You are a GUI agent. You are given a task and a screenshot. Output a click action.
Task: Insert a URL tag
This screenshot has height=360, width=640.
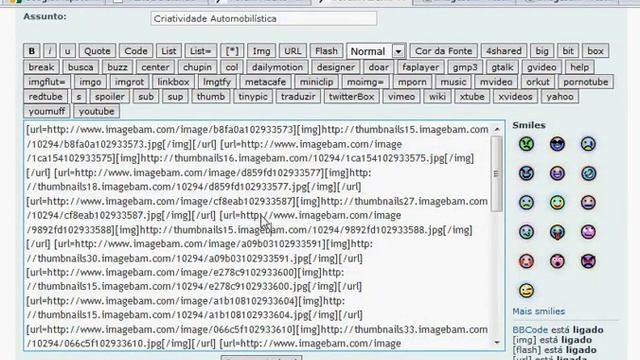(x=292, y=51)
